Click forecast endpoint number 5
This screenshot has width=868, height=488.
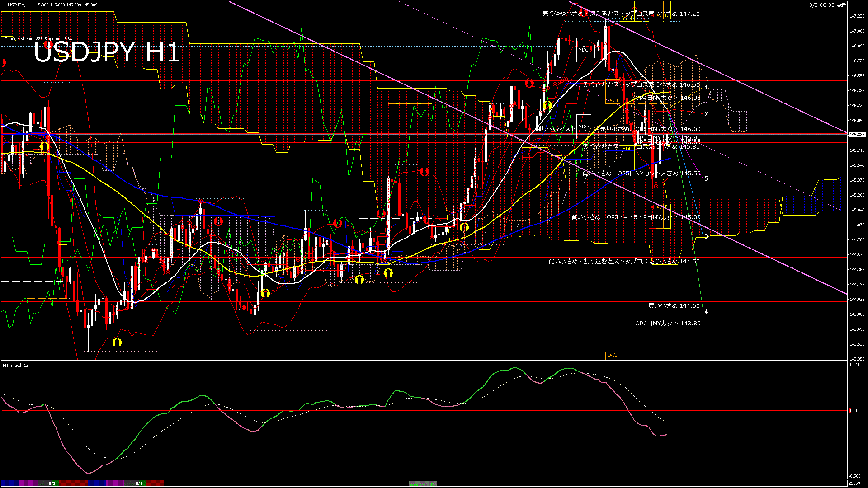[x=706, y=178]
